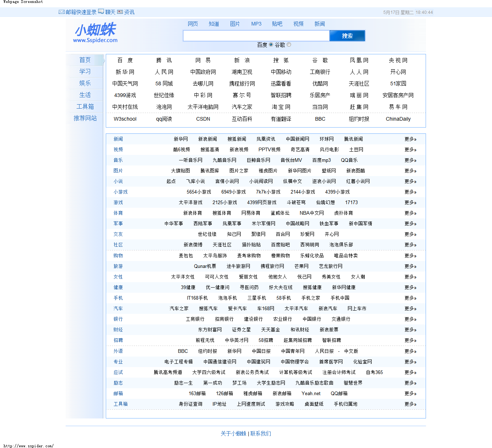
Task: Focus the main search input field
Action: pos(256,36)
